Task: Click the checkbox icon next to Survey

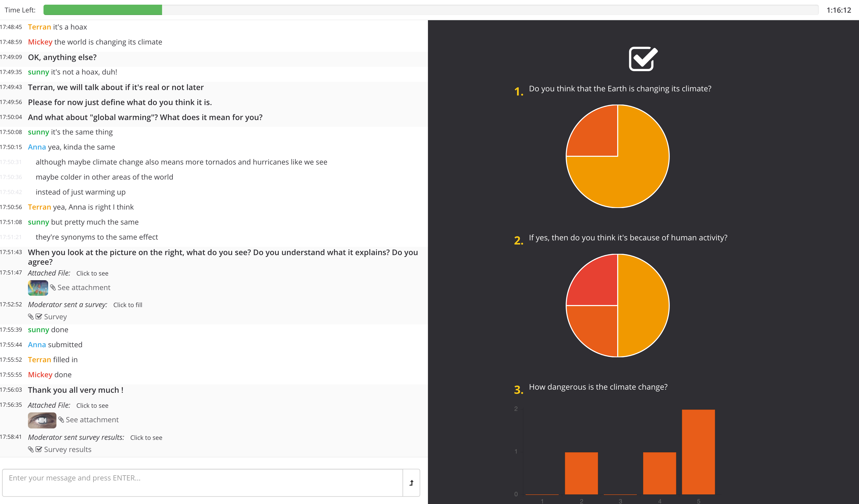Action: (x=39, y=317)
